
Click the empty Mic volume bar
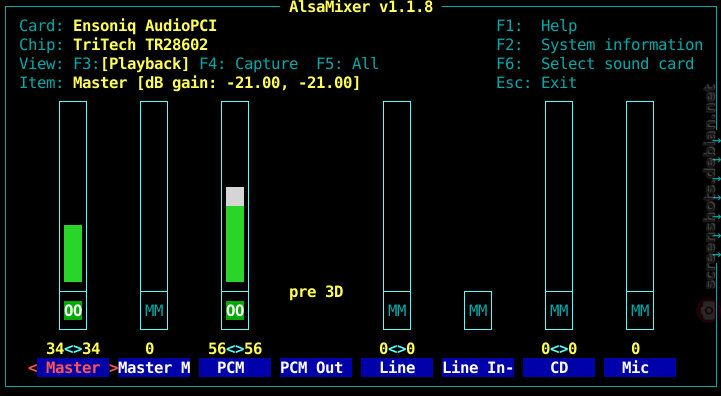coord(640,196)
